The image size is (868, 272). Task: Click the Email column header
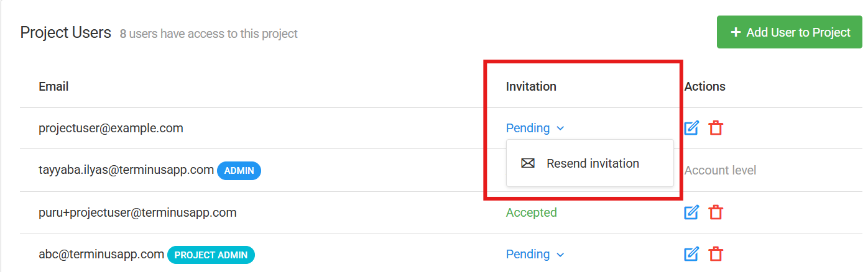tap(53, 86)
